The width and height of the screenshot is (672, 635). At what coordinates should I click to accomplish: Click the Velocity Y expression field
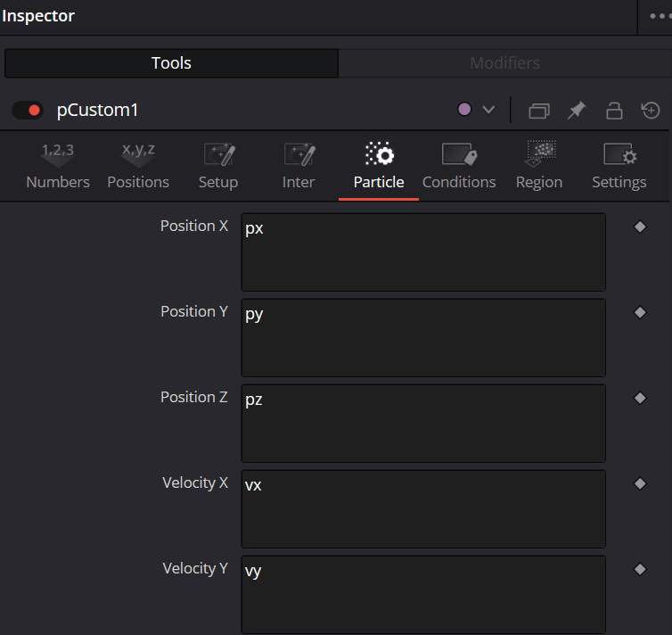(423, 595)
